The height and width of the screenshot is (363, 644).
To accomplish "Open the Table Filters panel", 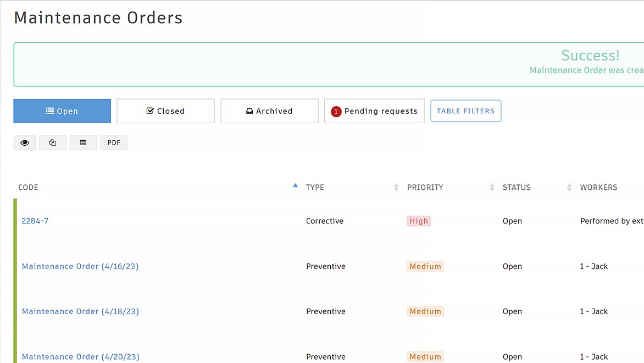I will pyautogui.click(x=465, y=111).
